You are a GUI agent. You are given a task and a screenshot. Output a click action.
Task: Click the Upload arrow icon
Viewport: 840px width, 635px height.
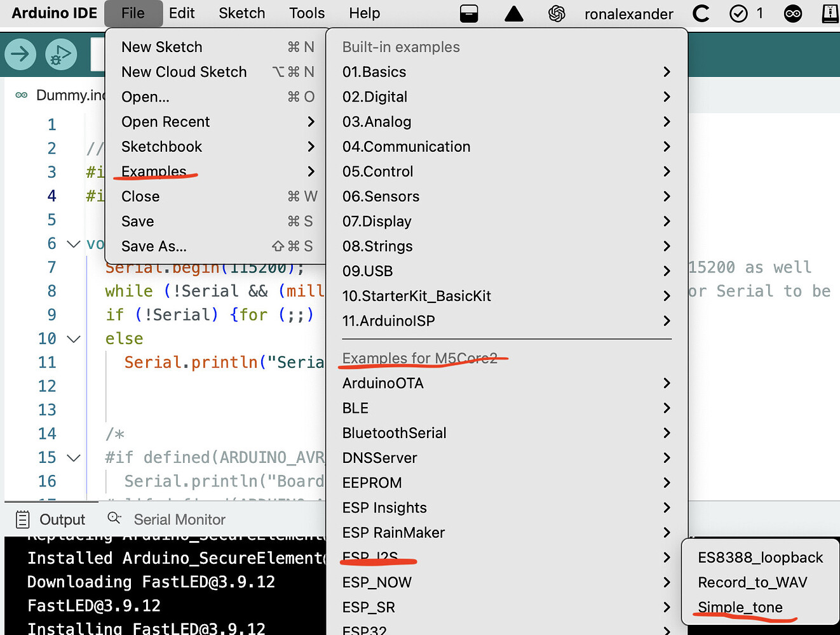pos(20,55)
